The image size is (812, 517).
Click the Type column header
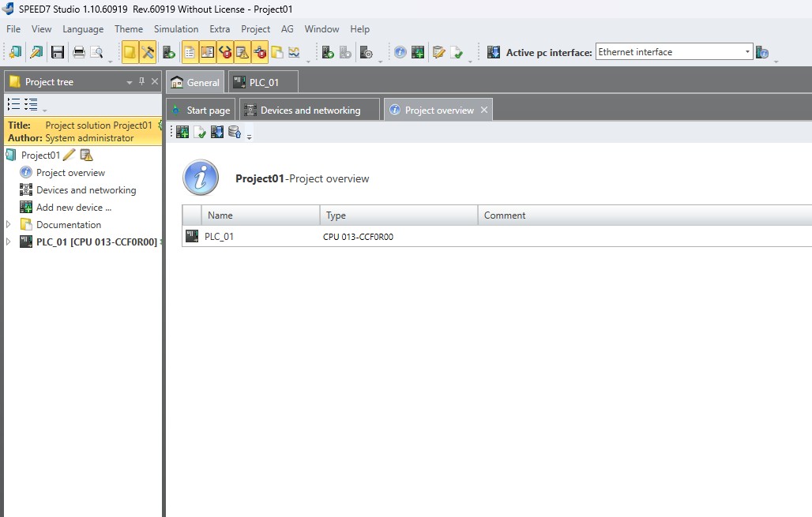[399, 215]
